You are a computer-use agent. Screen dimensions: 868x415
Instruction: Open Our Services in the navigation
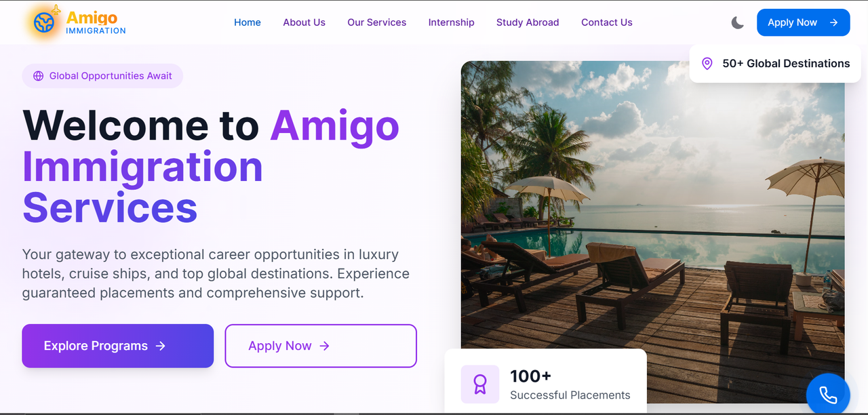click(377, 22)
